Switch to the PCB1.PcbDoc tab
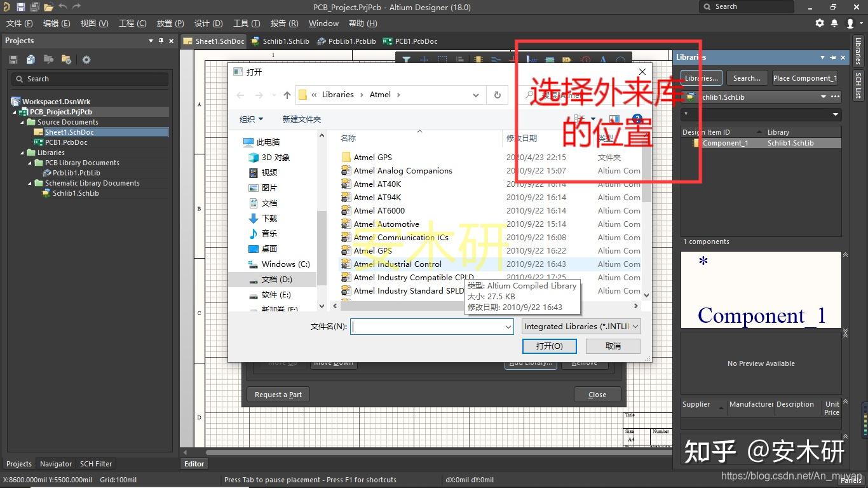The width and height of the screenshot is (868, 488). [416, 41]
